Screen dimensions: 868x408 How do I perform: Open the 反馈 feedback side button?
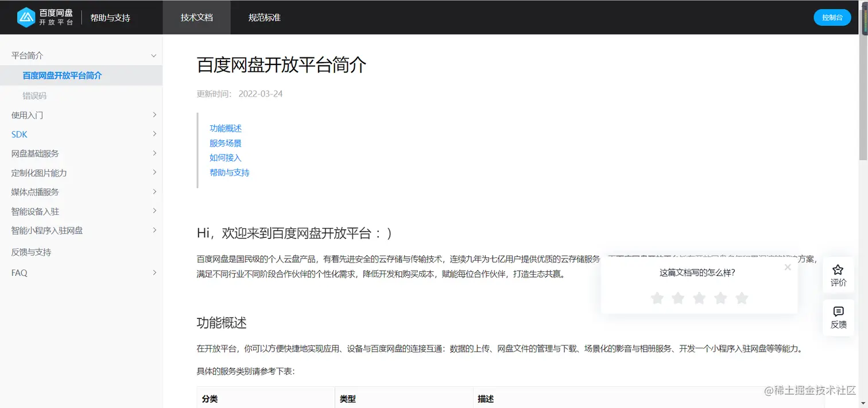click(x=838, y=317)
